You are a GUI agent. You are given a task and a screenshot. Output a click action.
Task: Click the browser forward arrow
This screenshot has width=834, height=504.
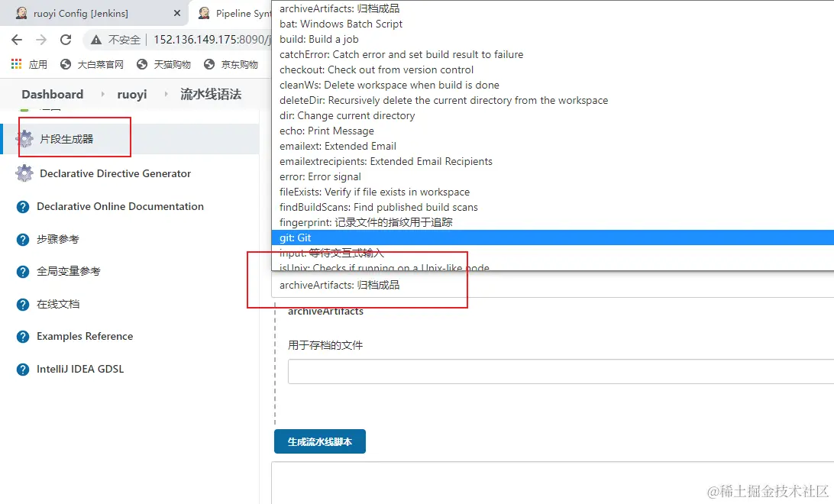[41, 40]
